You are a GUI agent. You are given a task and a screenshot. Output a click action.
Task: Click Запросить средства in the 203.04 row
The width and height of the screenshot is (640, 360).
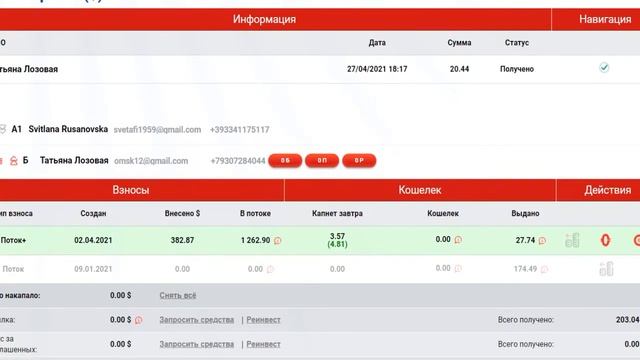[x=197, y=320]
